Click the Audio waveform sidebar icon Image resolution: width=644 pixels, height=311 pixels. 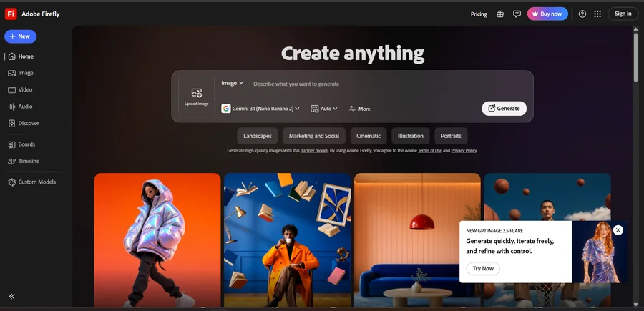tap(12, 107)
